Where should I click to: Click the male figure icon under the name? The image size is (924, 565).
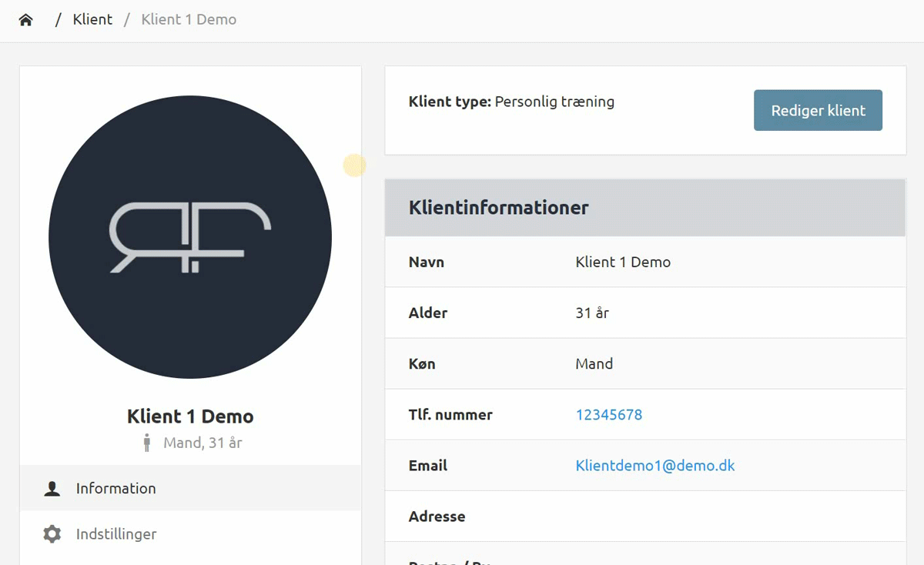(x=146, y=443)
